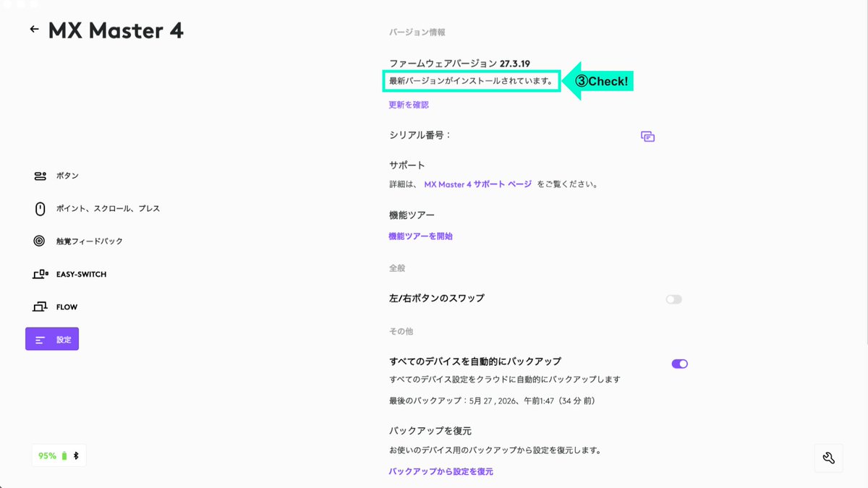This screenshot has height=488, width=868.
Task: Click シリアル番号 label
Action: [x=420, y=135]
